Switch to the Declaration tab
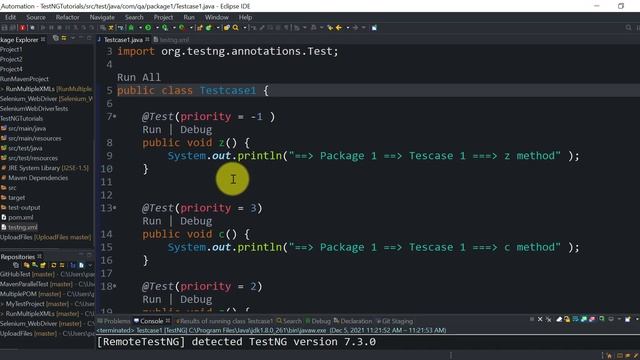The height and width of the screenshot is (360, 640). [x=353, y=321]
